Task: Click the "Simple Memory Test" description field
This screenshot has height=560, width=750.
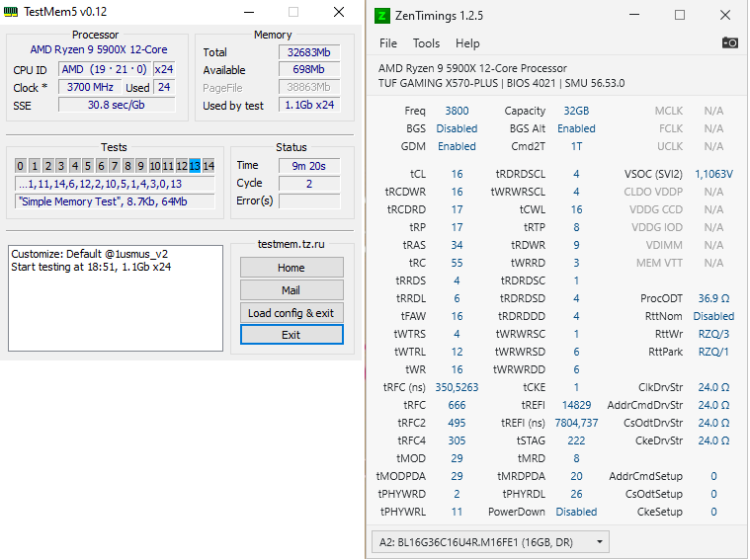Action: pyautogui.click(x=115, y=201)
